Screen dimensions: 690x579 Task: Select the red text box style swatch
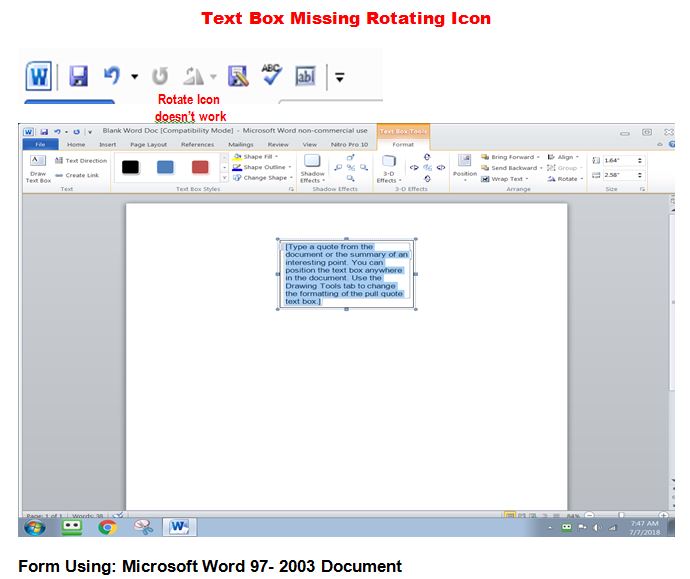click(200, 167)
